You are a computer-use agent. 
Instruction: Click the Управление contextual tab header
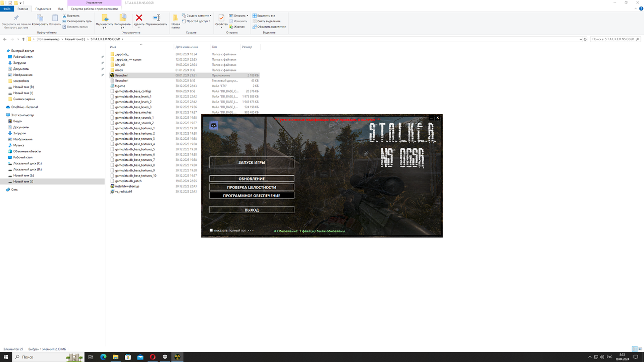pos(94,3)
